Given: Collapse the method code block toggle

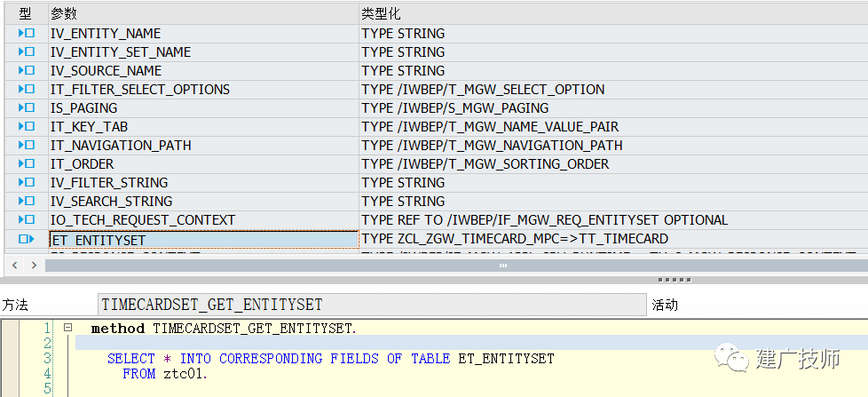Looking at the screenshot, I should [x=67, y=328].
